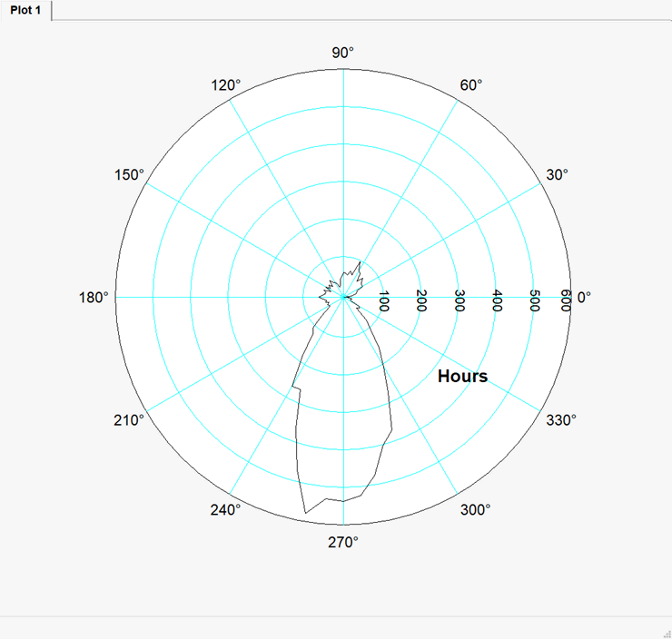Select the Hours axis title text
672x639 pixels.
[x=462, y=376]
